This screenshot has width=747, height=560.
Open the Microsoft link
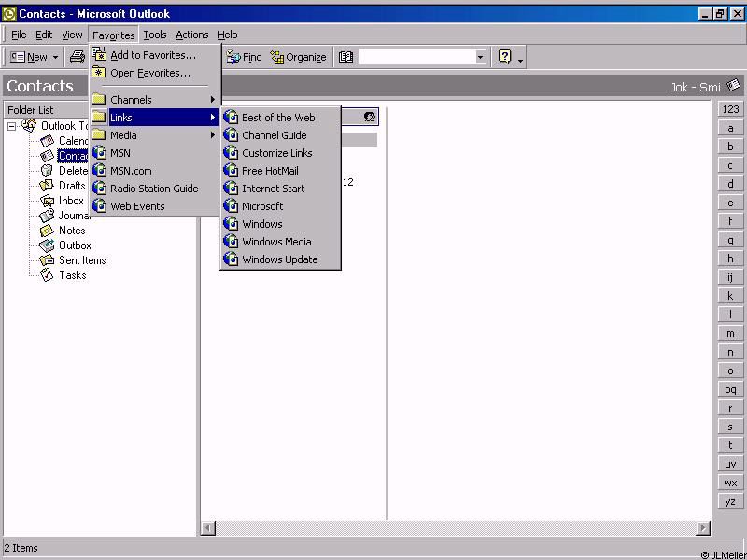(281, 206)
